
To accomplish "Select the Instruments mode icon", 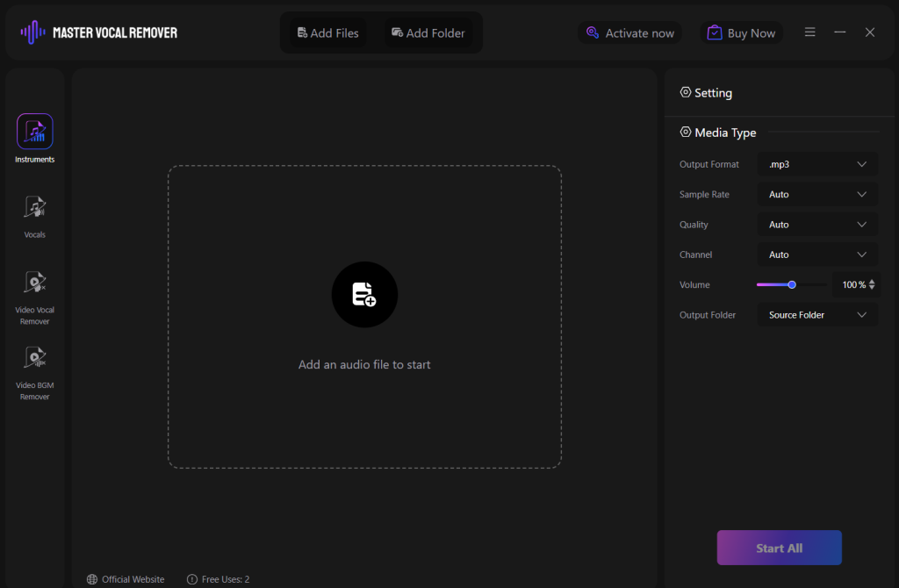I will (35, 132).
